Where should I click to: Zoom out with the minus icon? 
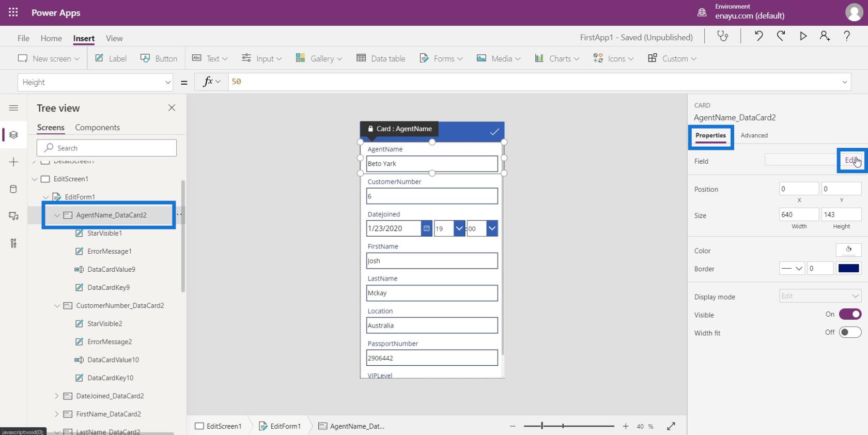click(x=513, y=426)
